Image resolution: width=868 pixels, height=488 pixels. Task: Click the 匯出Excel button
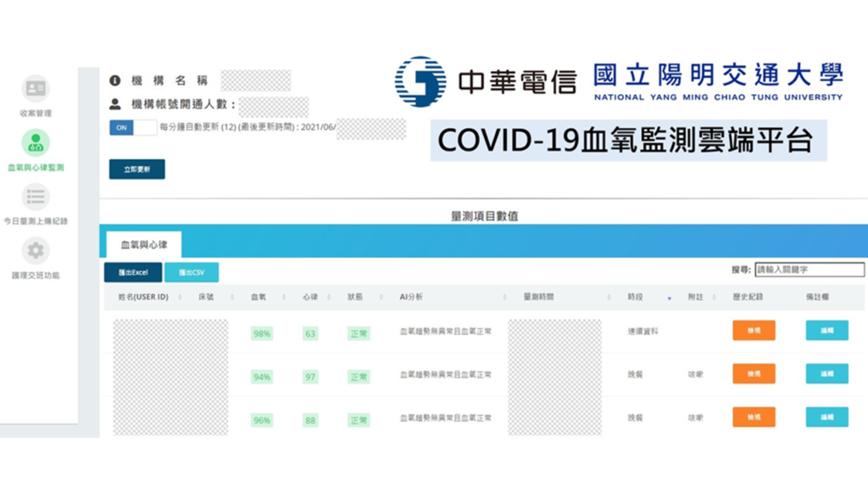(x=133, y=272)
